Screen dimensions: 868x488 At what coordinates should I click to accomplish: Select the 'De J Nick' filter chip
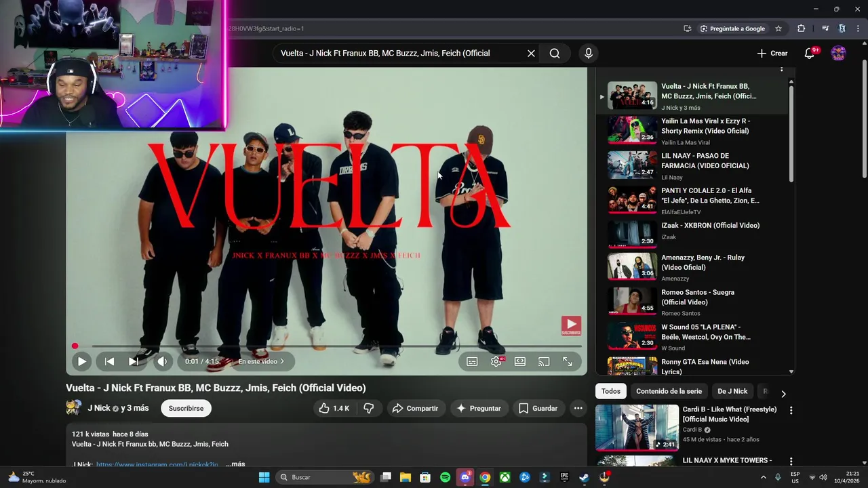coord(732,391)
